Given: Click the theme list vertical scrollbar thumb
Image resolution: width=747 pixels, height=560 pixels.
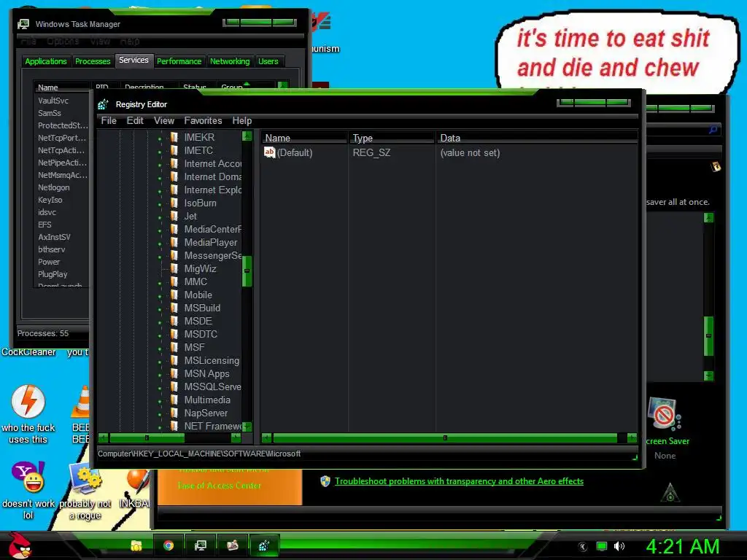Looking at the screenshot, I should pyautogui.click(x=708, y=335).
